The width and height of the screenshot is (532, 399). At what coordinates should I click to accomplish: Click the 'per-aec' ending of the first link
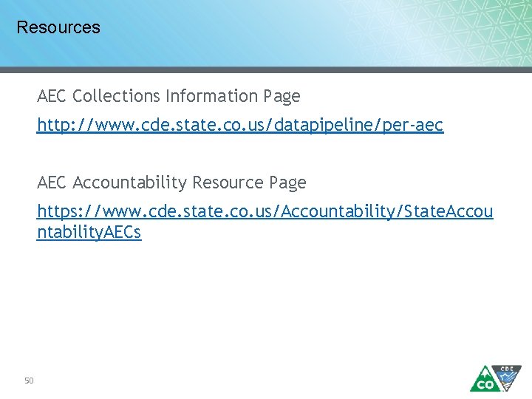point(413,125)
